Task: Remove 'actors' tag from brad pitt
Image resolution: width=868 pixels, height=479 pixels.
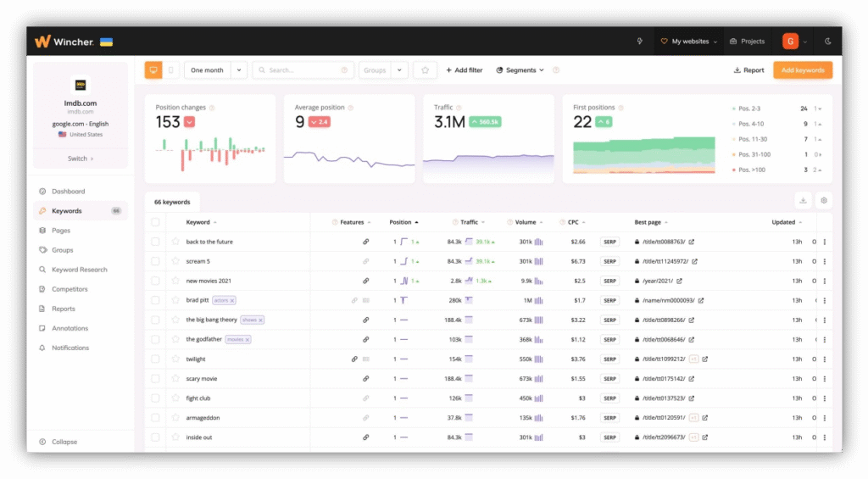Action: (x=232, y=300)
